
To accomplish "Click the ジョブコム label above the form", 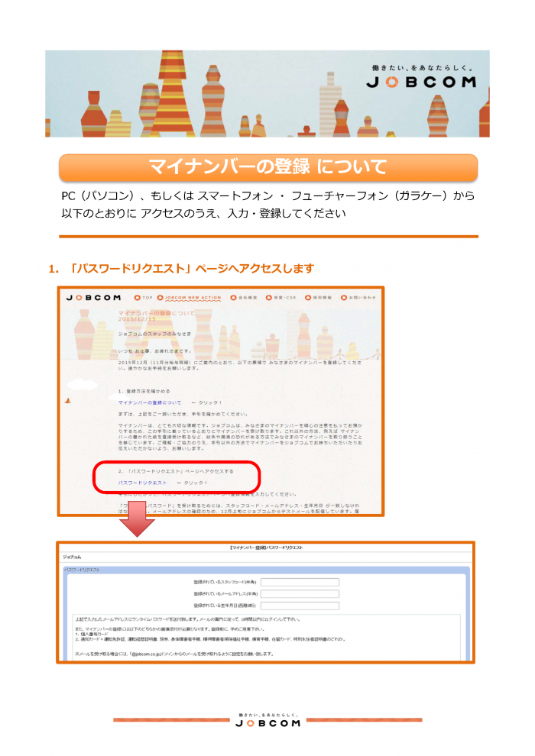I will pyautogui.click(x=72, y=557).
